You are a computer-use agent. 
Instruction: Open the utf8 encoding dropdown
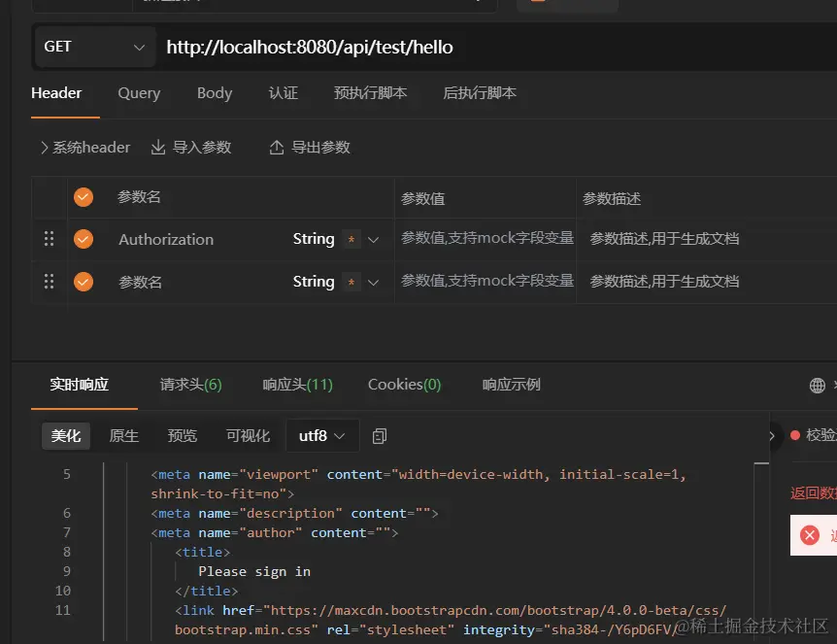point(321,436)
